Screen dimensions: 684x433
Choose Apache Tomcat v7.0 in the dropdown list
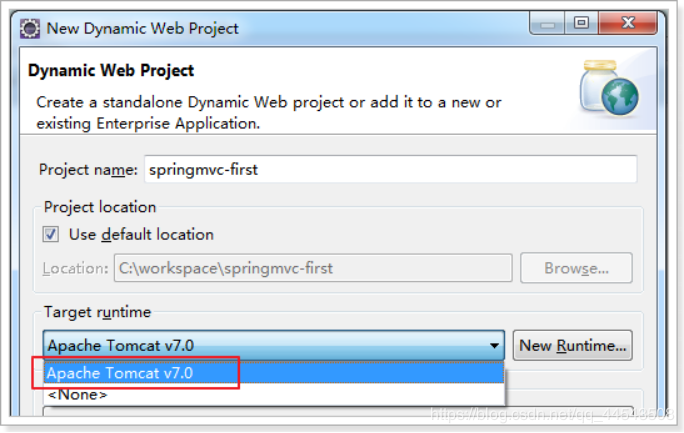click(x=120, y=373)
